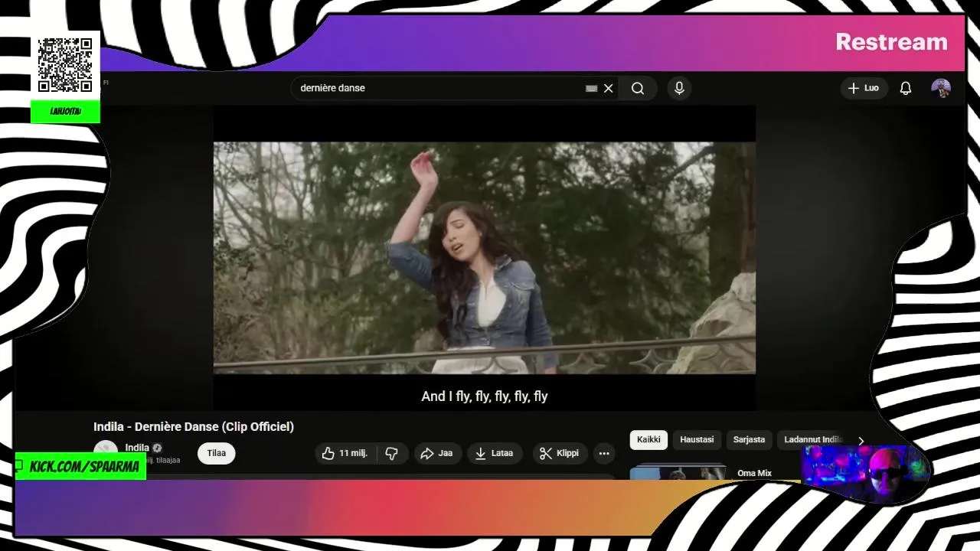The height and width of the screenshot is (551, 980).
Task: Clear the search field with X
Action: click(x=608, y=88)
